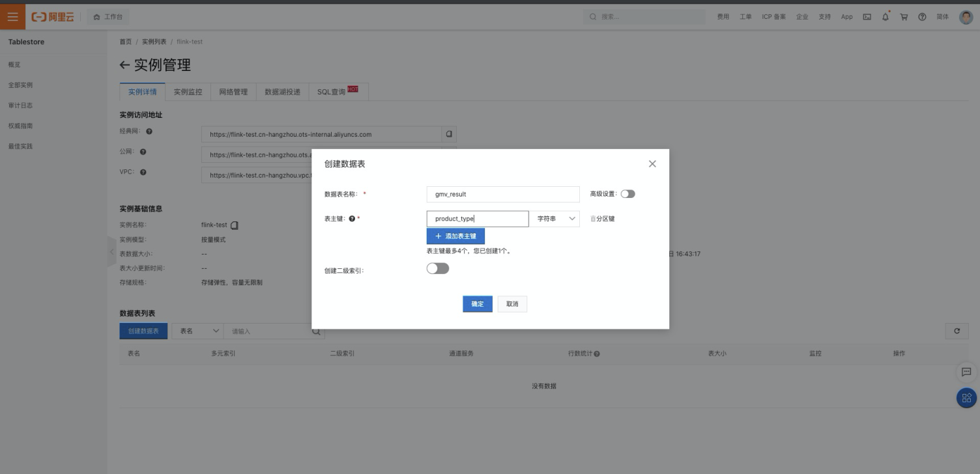
Task: Switch language via 简体
Action: (943, 17)
